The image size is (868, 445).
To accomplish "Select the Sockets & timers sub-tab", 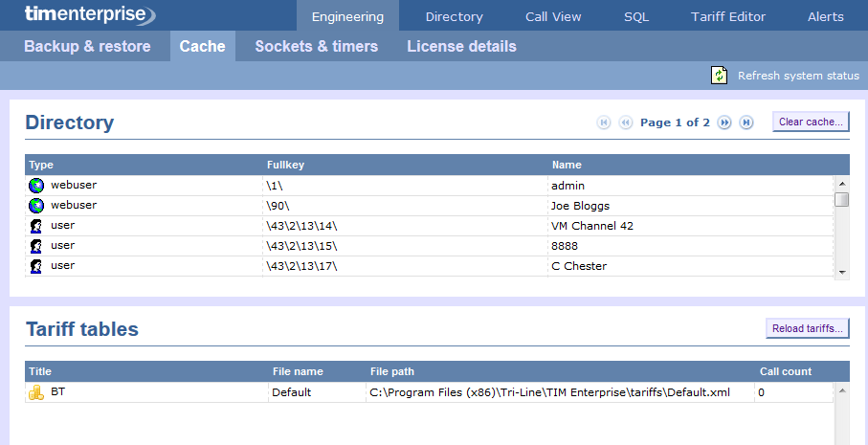I will pyautogui.click(x=316, y=46).
